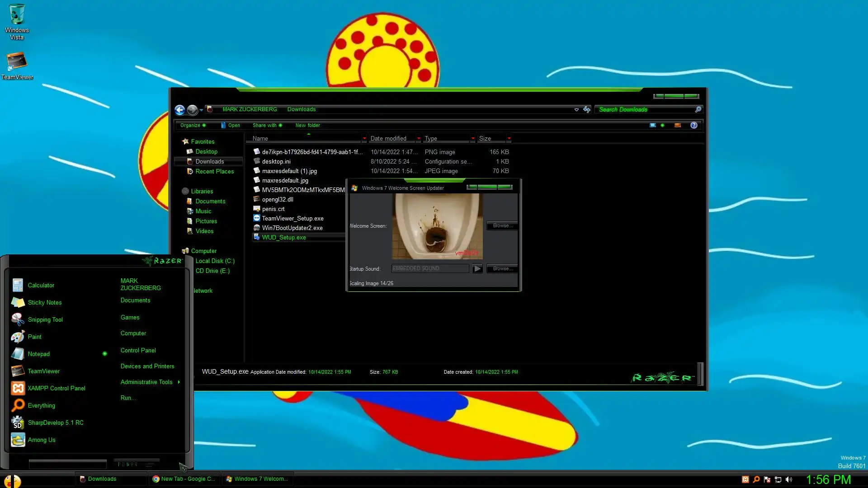Play the embedded startup sound

point(477,269)
